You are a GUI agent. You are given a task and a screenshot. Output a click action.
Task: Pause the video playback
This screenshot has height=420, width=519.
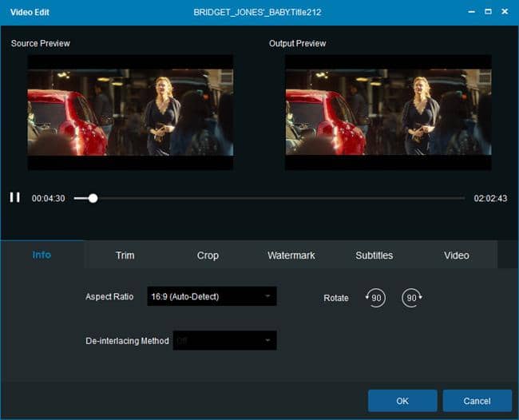point(15,197)
